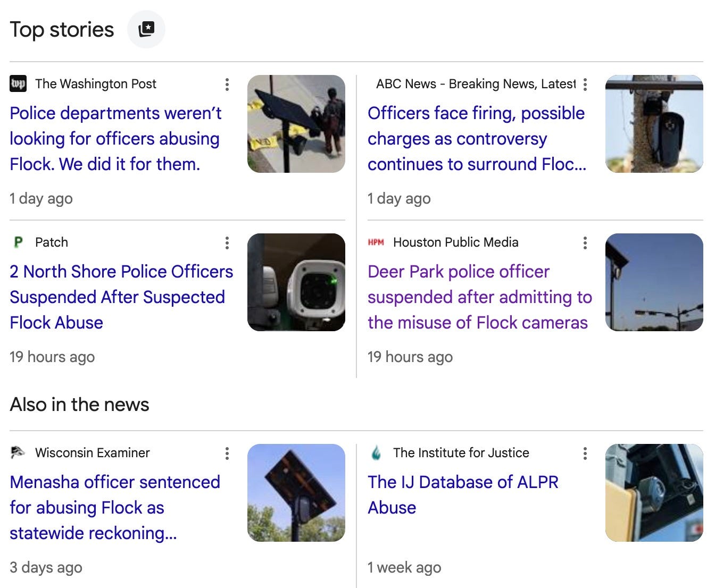This screenshot has width=715, height=588.
Task: Click '19 hours ago' under the Patch story
Action: tap(52, 357)
